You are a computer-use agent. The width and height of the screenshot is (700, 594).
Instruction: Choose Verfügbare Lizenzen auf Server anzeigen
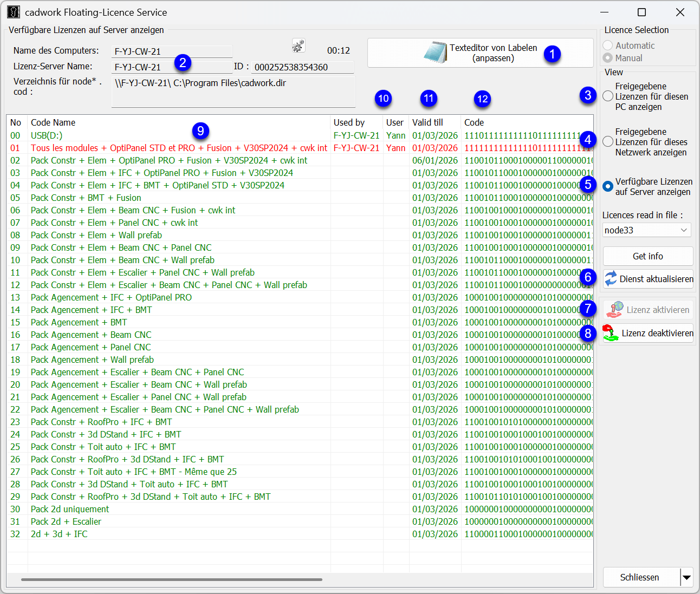[609, 186]
